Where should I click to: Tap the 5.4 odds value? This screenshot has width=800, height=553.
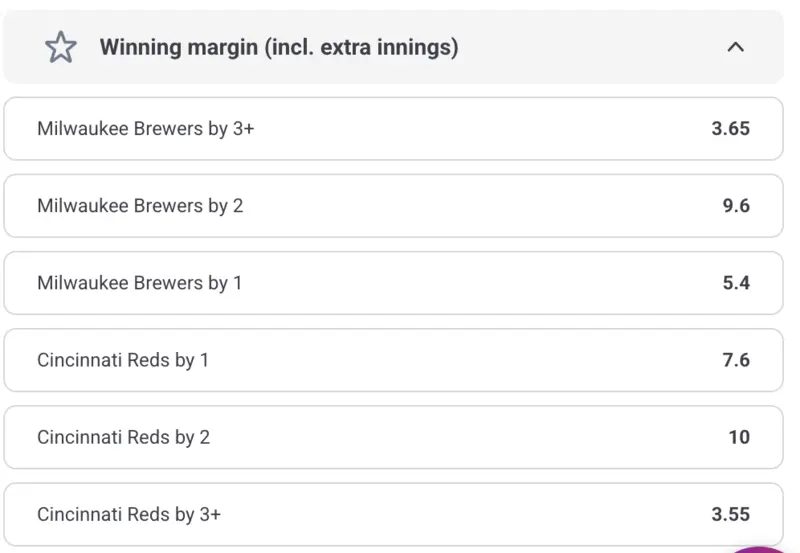coord(736,283)
